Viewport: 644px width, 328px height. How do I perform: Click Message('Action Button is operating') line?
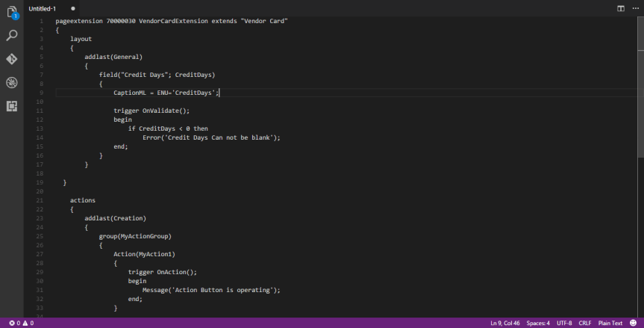(x=211, y=290)
